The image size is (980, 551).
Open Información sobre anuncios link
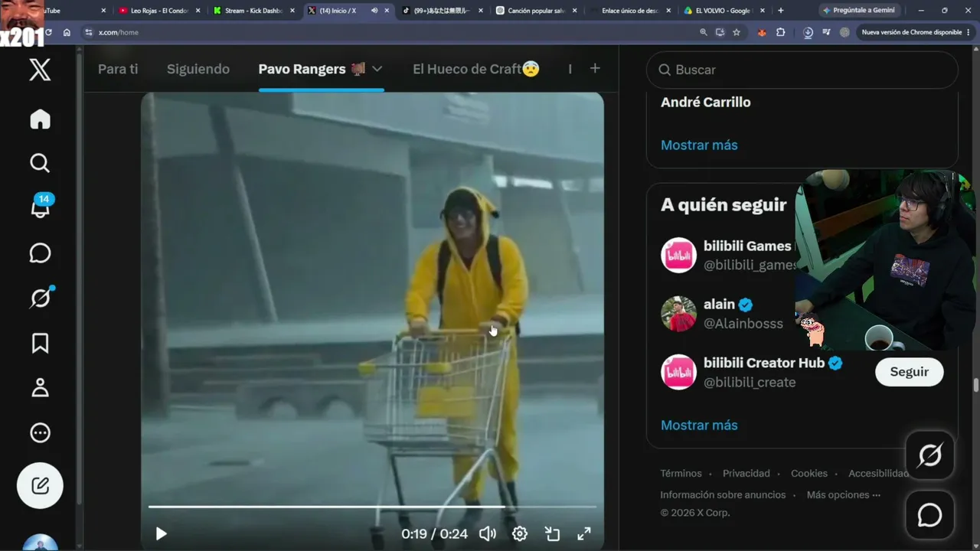coord(723,494)
